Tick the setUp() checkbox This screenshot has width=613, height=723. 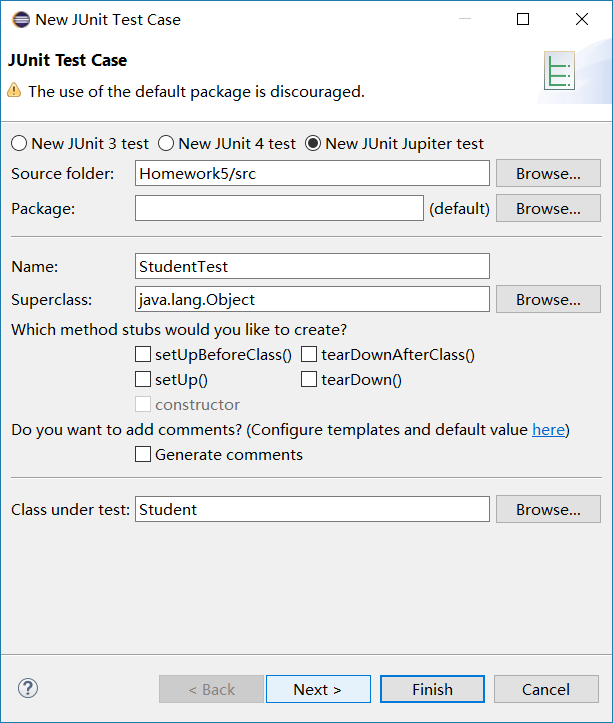pos(143,379)
